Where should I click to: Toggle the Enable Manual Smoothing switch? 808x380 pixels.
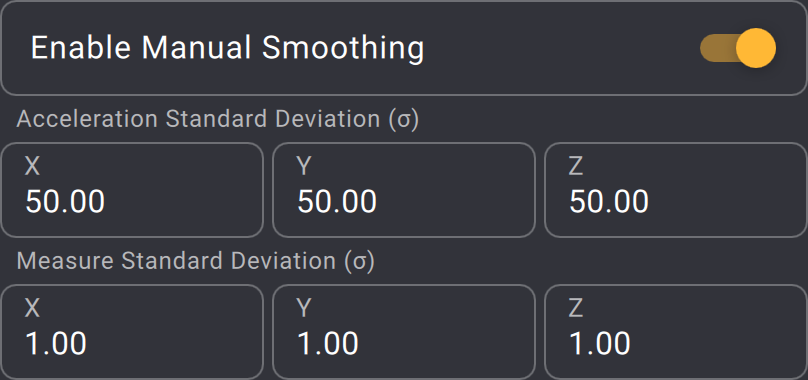[738, 48]
